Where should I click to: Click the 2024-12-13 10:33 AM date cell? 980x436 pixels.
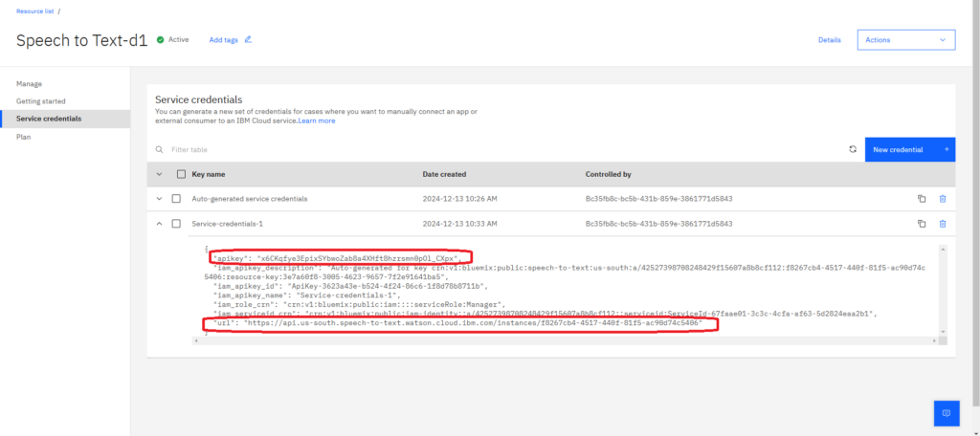pyautogui.click(x=459, y=224)
